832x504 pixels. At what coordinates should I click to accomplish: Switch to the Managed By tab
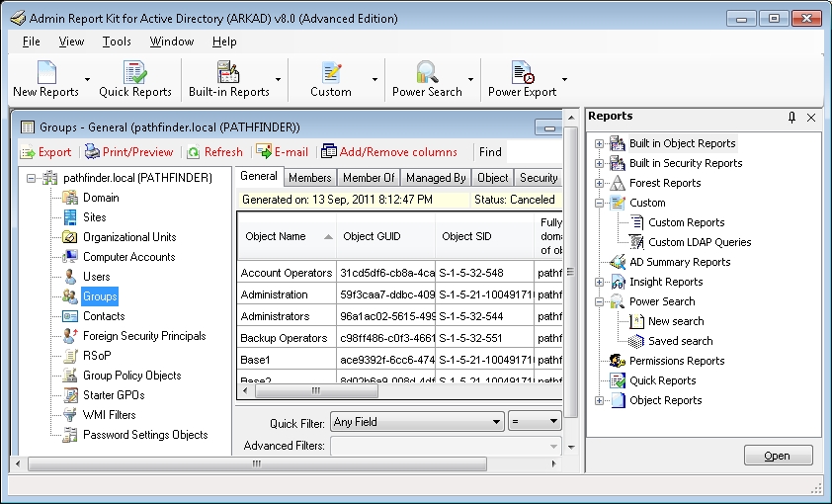click(436, 178)
